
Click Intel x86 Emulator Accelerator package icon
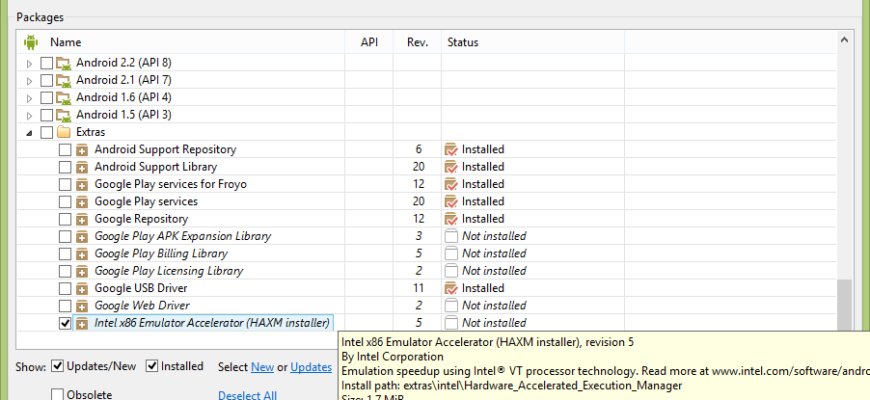click(x=82, y=323)
